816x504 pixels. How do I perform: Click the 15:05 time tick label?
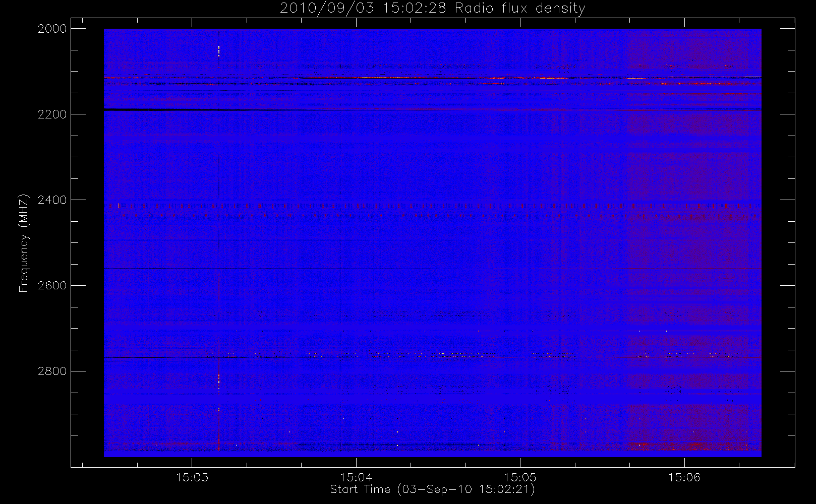[x=520, y=477]
